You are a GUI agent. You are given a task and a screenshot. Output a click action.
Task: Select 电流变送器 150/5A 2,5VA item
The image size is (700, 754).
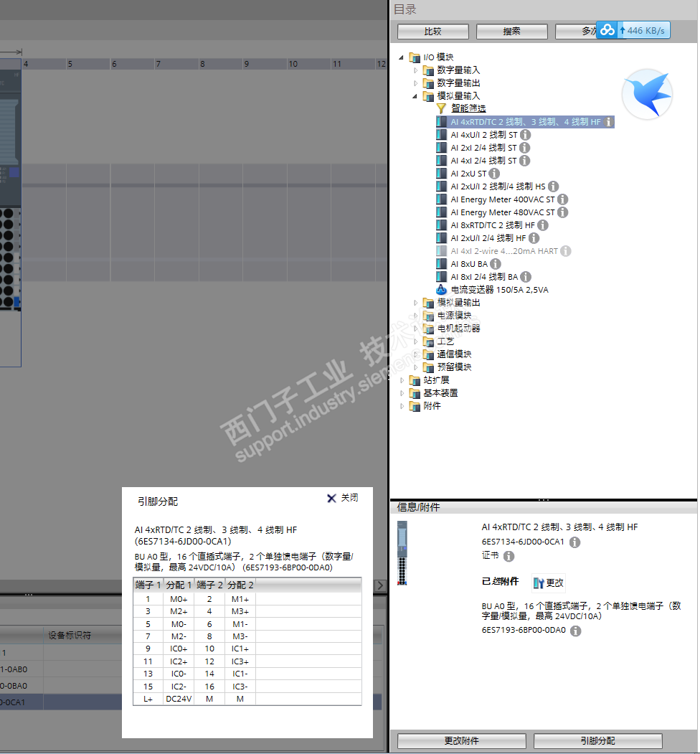[499, 290]
